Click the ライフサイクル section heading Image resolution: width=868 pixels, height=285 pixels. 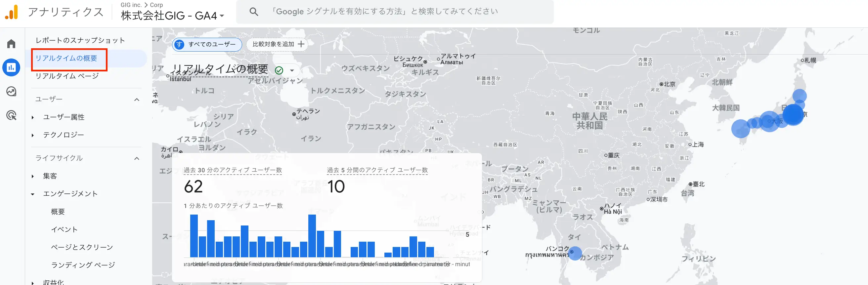point(59,158)
